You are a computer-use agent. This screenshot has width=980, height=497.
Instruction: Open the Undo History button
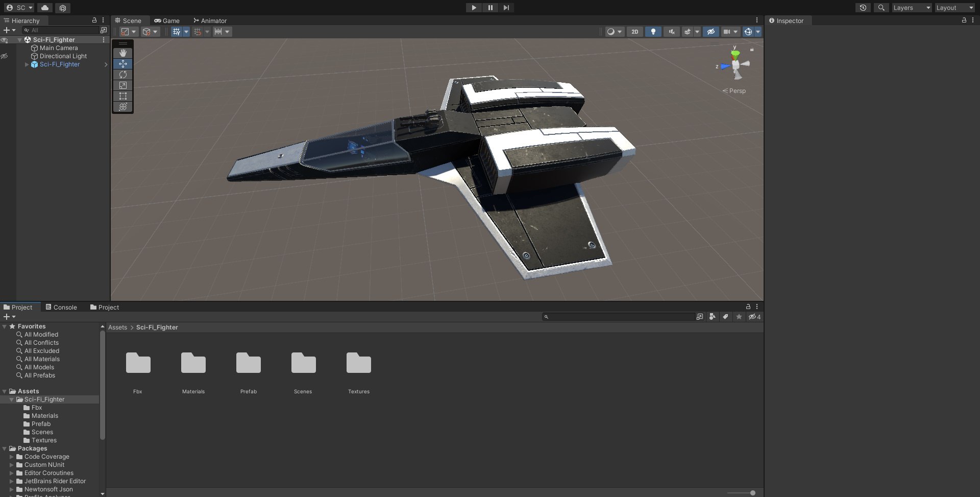coord(863,8)
